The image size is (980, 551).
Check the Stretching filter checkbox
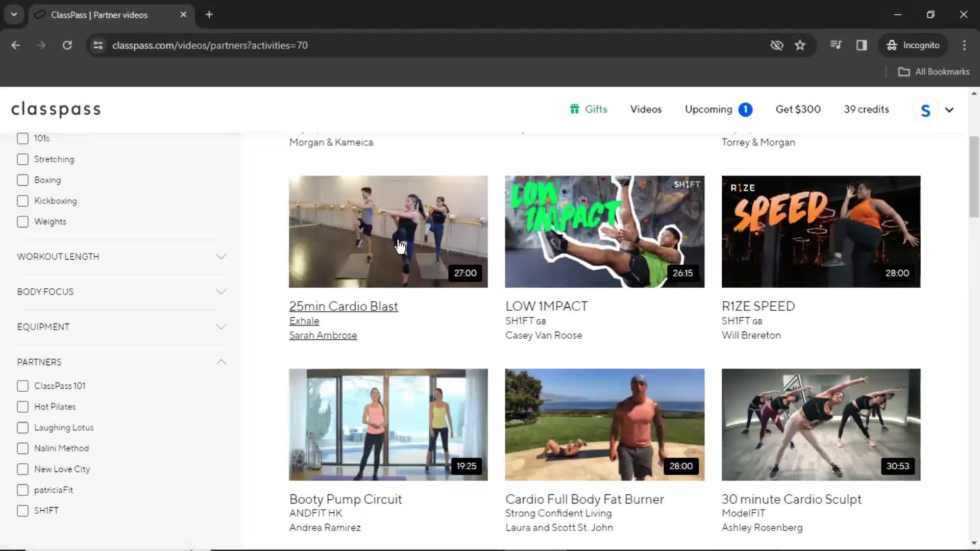[x=22, y=159]
